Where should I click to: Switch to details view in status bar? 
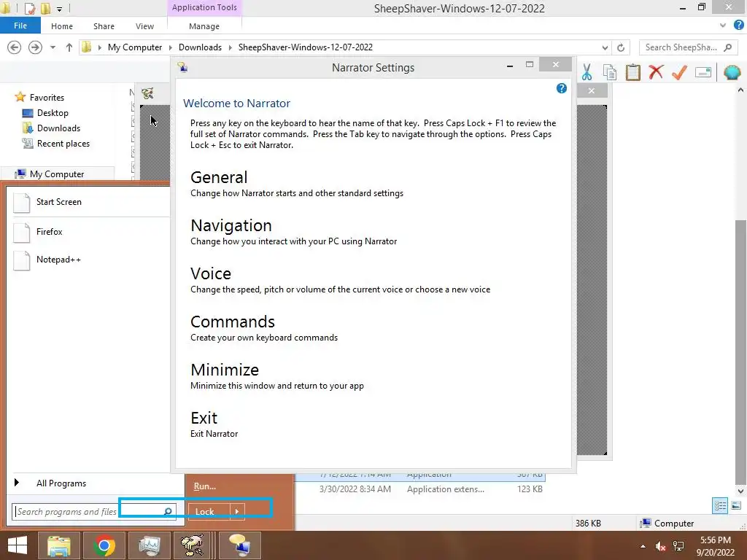click(720, 505)
